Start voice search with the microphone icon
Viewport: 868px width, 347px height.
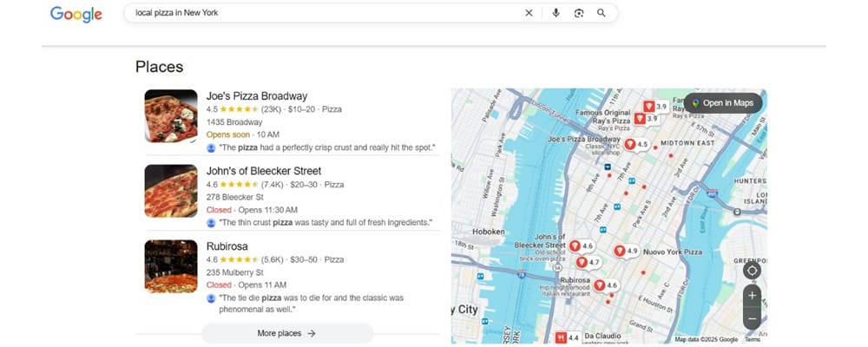pyautogui.click(x=556, y=13)
